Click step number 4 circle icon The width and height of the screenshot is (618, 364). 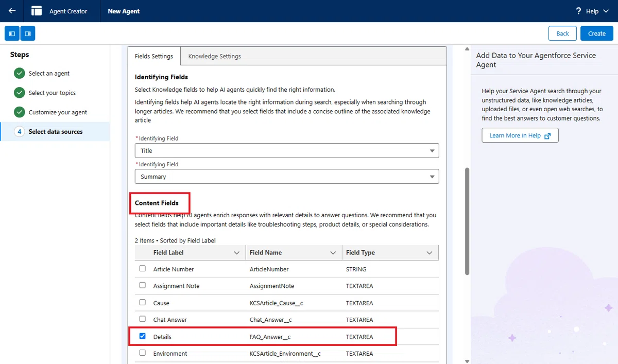(20, 132)
